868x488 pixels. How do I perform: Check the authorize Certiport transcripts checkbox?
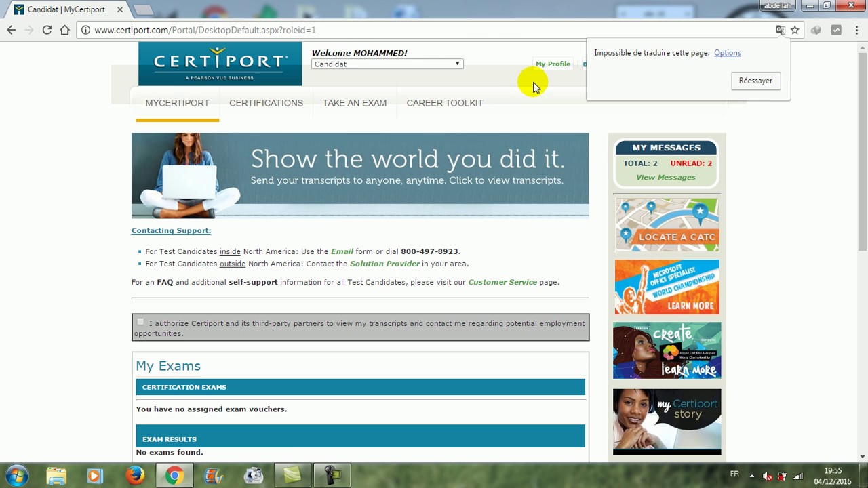tap(140, 323)
